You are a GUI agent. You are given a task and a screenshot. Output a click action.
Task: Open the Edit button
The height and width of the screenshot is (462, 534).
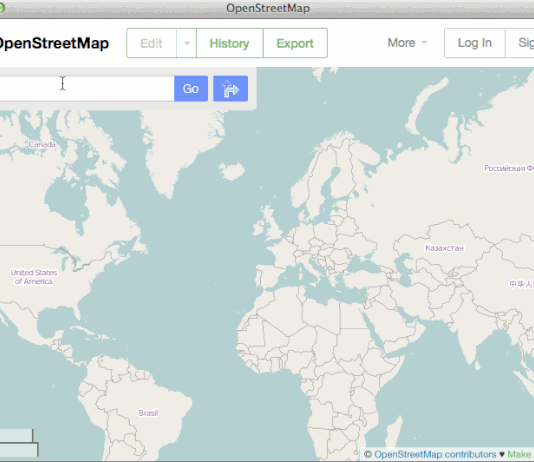point(152,43)
